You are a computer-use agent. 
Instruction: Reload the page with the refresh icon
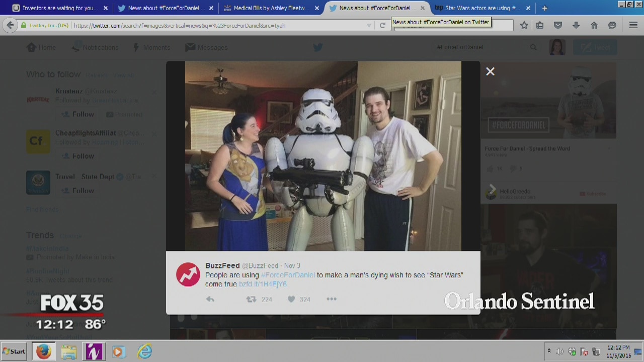click(x=382, y=25)
